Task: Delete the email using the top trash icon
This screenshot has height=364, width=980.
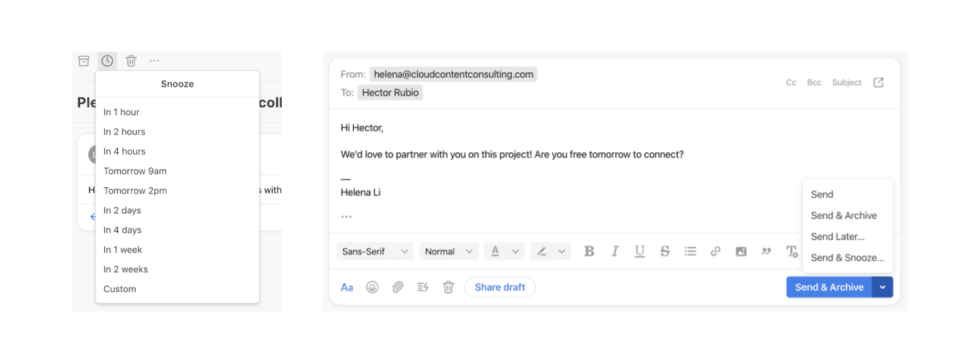Action: [131, 61]
